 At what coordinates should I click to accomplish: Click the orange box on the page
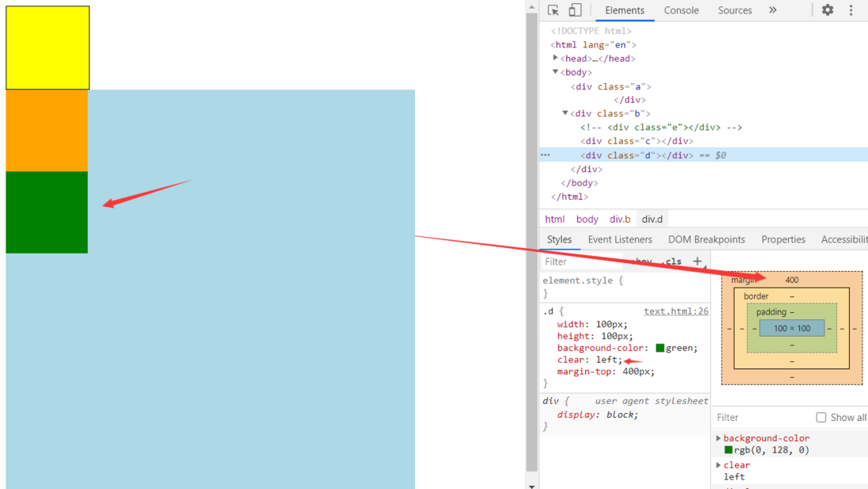click(x=47, y=130)
